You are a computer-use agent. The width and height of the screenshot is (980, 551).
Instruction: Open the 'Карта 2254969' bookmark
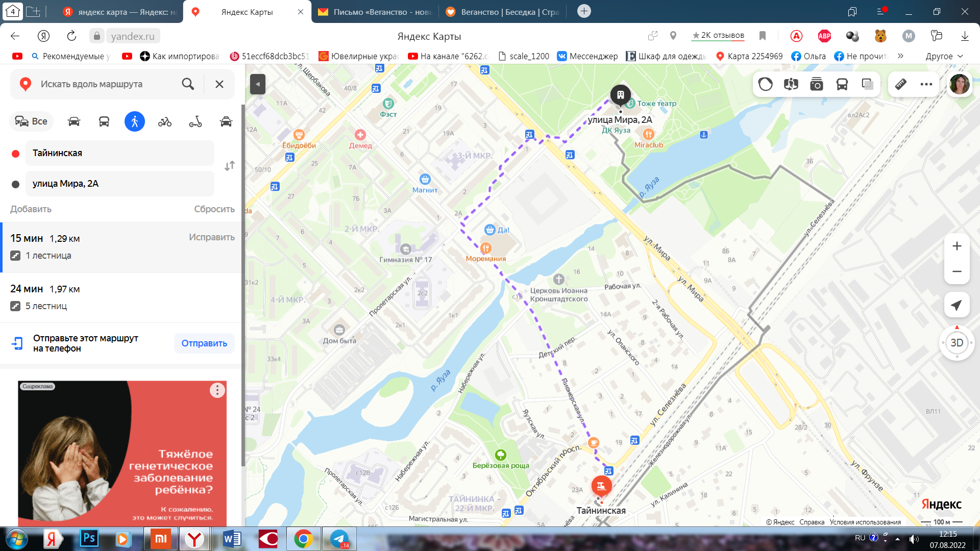[749, 56]
